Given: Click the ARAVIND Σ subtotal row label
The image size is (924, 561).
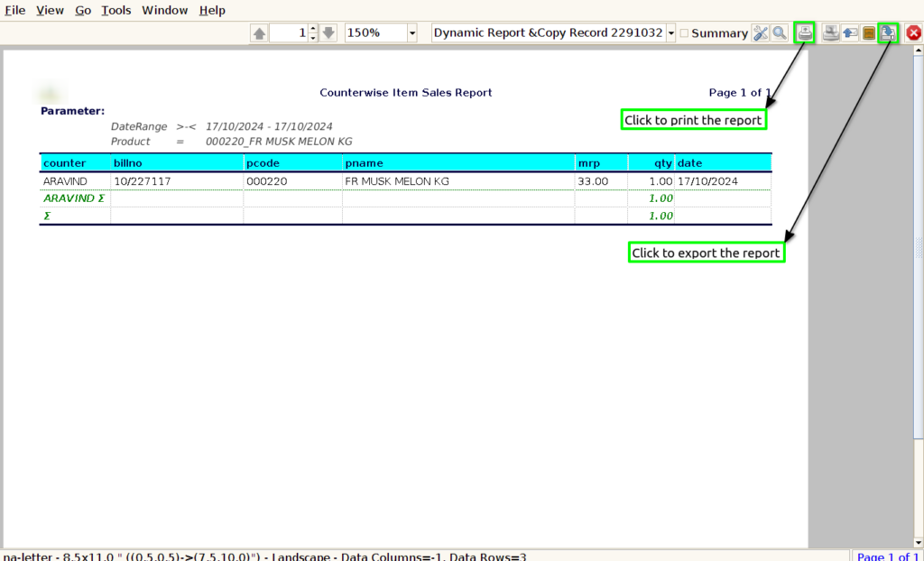Looking at the screenshot, I should [74, 198].
